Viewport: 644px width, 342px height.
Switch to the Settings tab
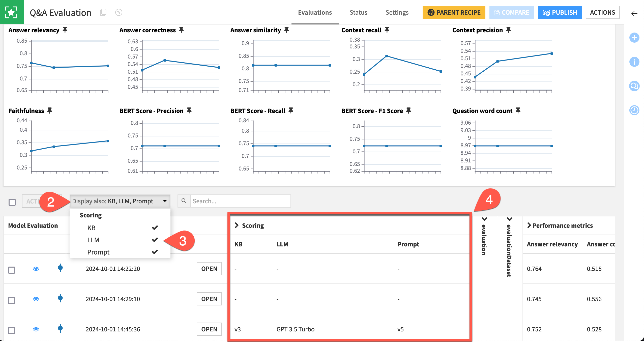coord(397,12)
